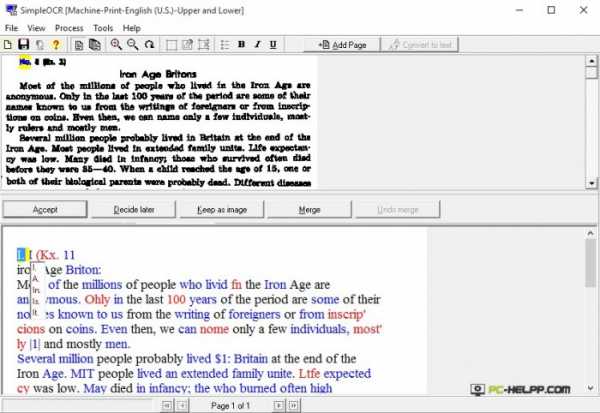The height and width of the screenshot is (413, 600).
Task: Click the red '100' in recognized text
Action: click(x=176, y=299)
